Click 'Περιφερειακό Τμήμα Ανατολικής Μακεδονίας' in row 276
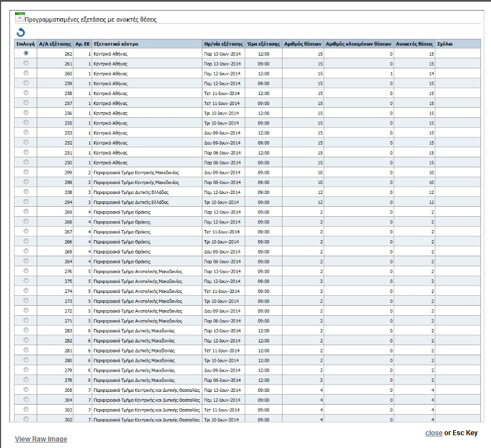 click(x=138, y=271)
